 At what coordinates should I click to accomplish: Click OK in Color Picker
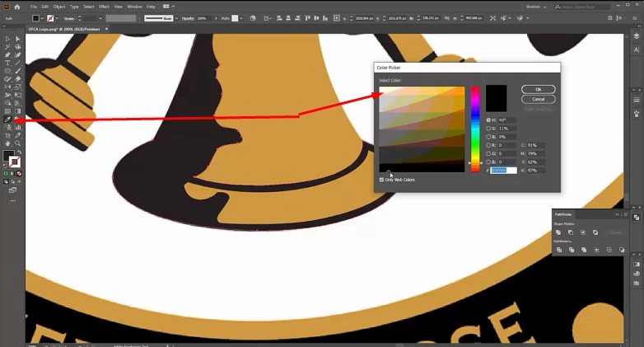[539, 89]
